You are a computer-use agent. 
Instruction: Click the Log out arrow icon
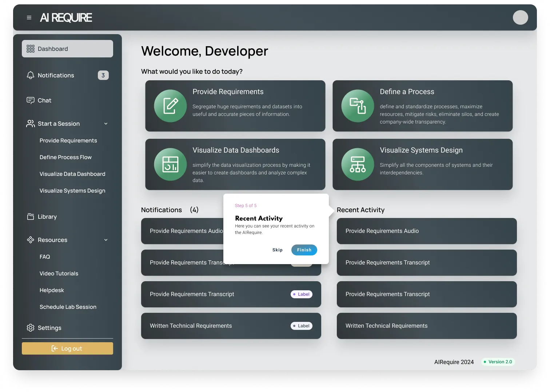tap(55, 348)
